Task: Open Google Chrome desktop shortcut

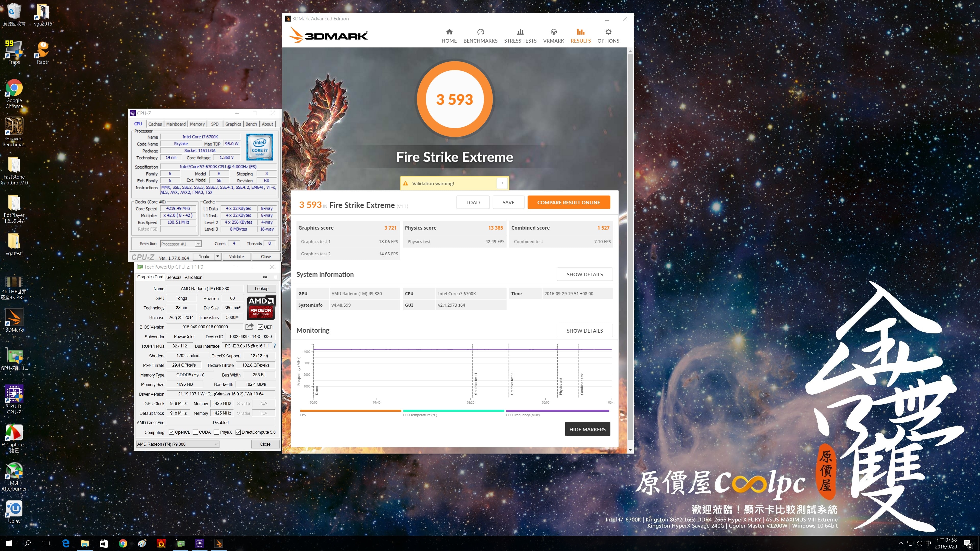Action: tap(14, 94)
